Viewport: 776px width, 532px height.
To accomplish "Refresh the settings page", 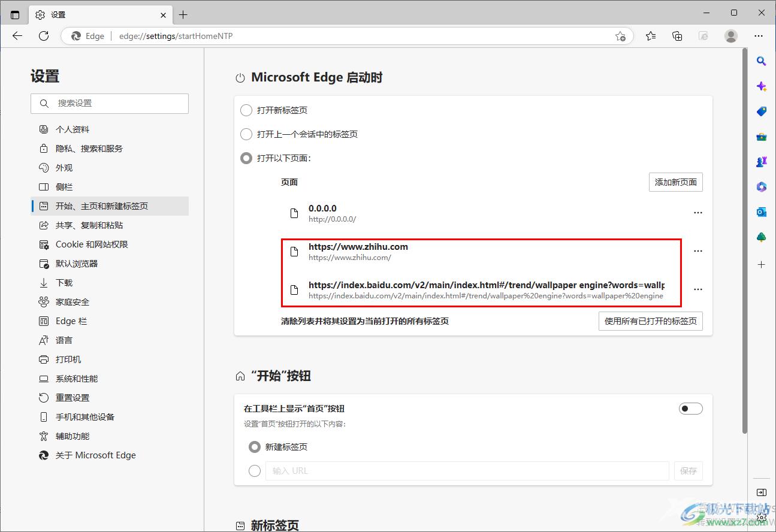I will (44, 36).
